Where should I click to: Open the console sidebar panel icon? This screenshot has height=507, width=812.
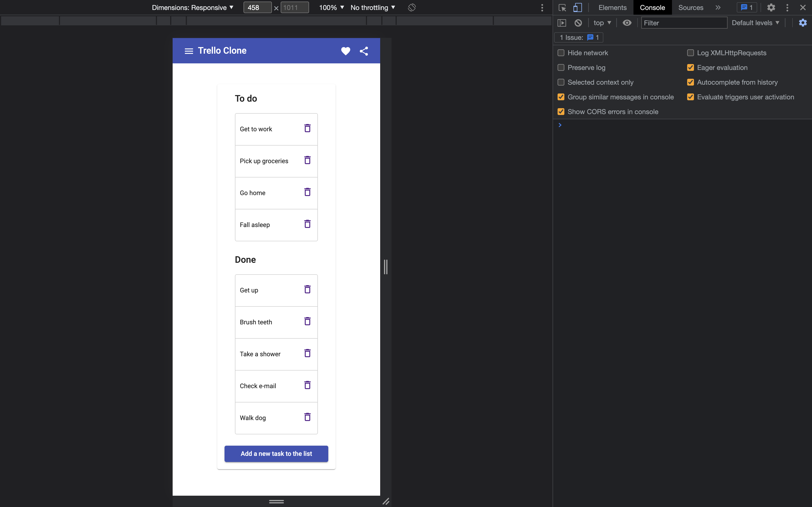coord(562,22)
